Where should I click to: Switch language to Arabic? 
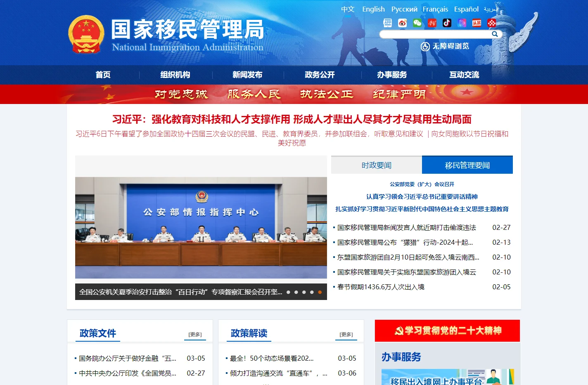[491, 9]
